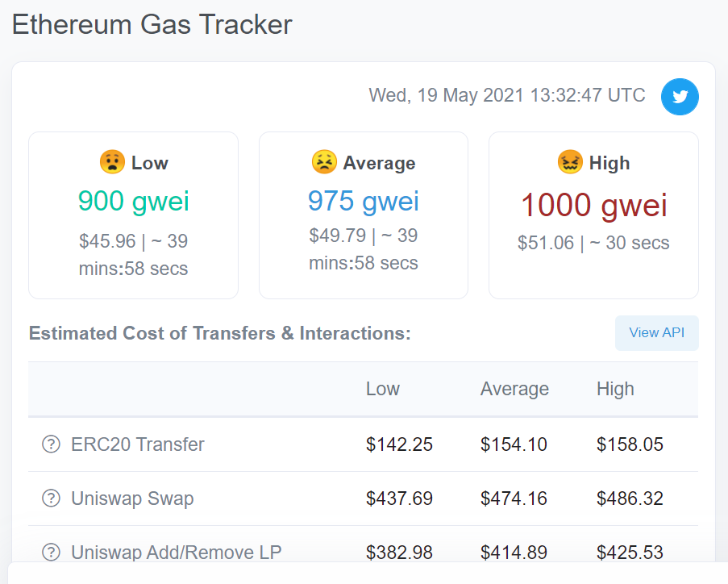This screenshot has width=728, height=584.
Task: Click the High column header
Action: point(615,389)
